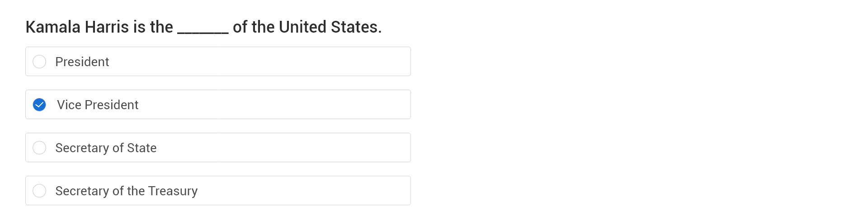Click the 'Secretary of State' label text
Screen dimensions: 868x222
coord(106,148)
